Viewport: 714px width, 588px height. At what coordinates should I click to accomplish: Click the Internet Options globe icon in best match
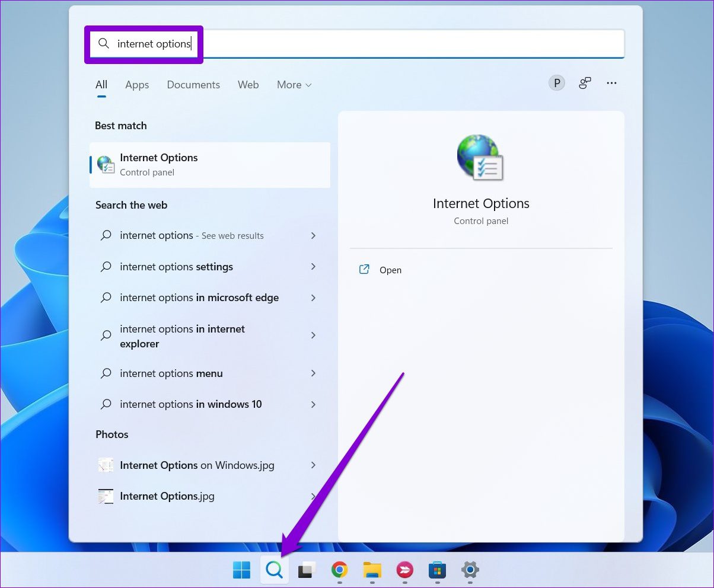[x=106, y=165]
